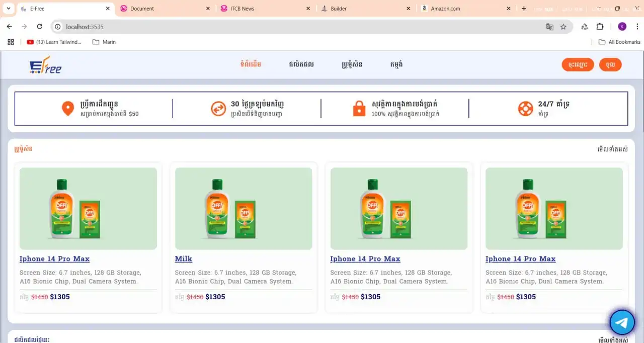Click the 30-day return arrows icon
644x343 pixels.
tap(218, 108)
